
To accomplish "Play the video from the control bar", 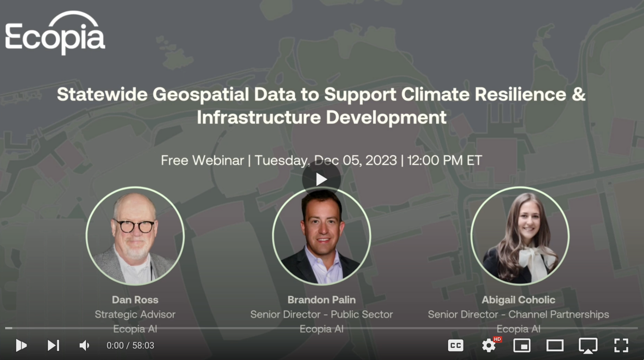I will point(21,345).
